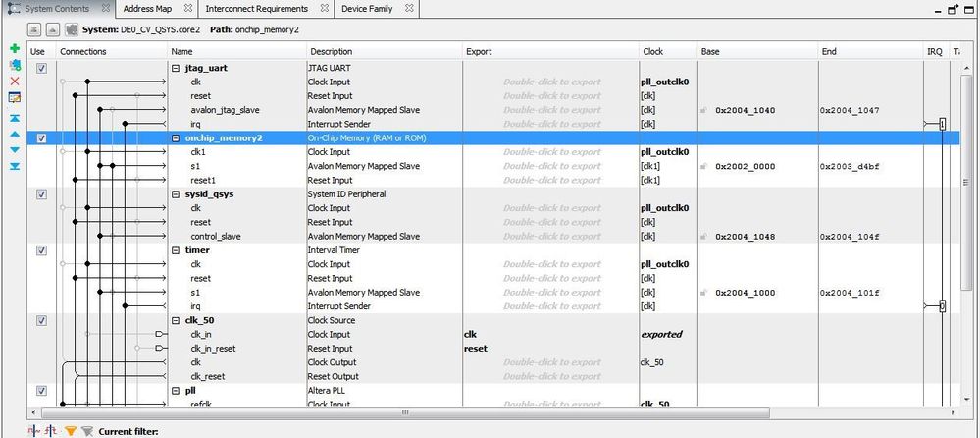Toggle the Use checkbox for sysid_qsys
The height and width of the screenshot is (438, 980).
pyautogui.click(x=41, y=194)
